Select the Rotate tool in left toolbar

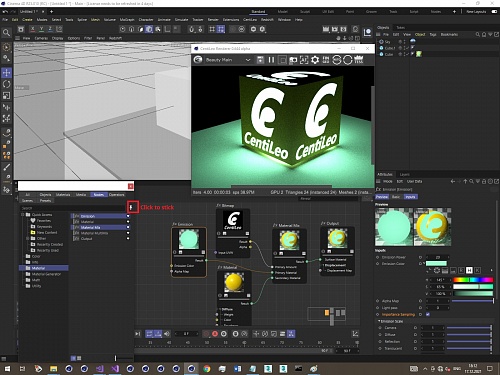tap(6, 84)
